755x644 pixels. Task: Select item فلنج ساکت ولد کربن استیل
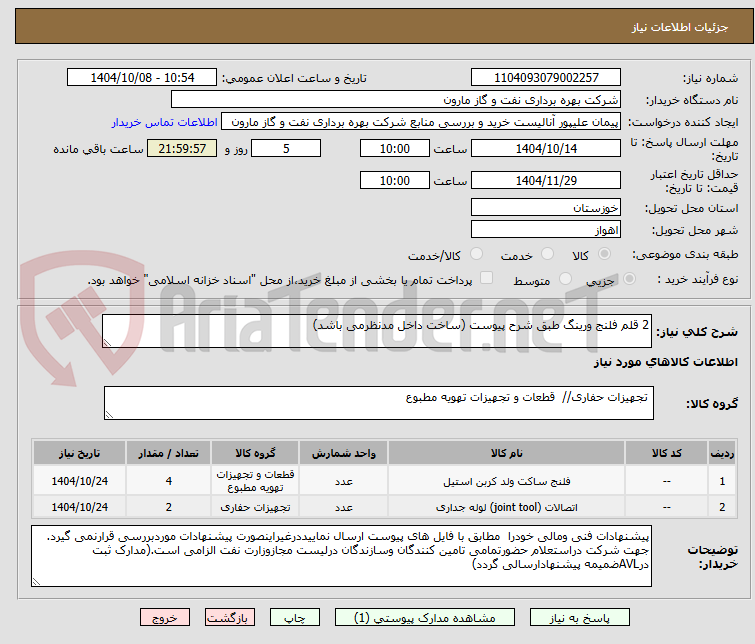tap(507, 481)
